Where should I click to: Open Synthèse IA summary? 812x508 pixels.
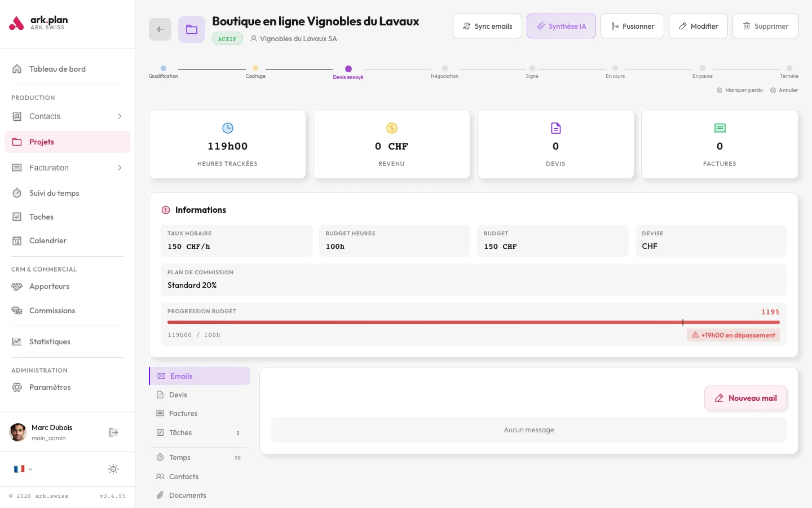(x=561, y=26)
